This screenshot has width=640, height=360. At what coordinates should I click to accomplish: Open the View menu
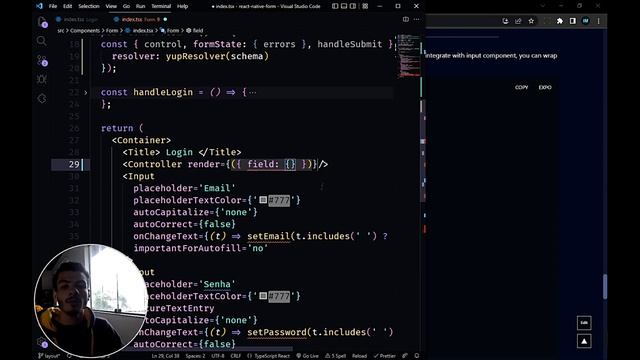(111, 6)
